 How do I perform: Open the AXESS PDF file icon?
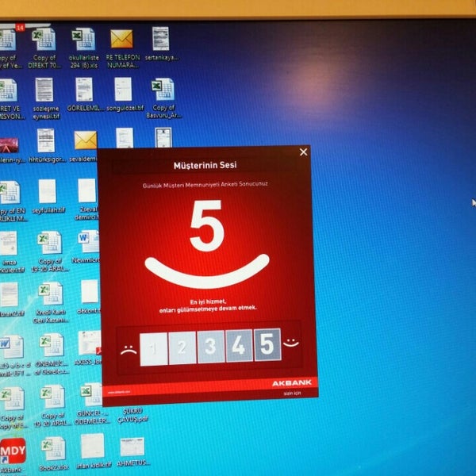[88, 347]
